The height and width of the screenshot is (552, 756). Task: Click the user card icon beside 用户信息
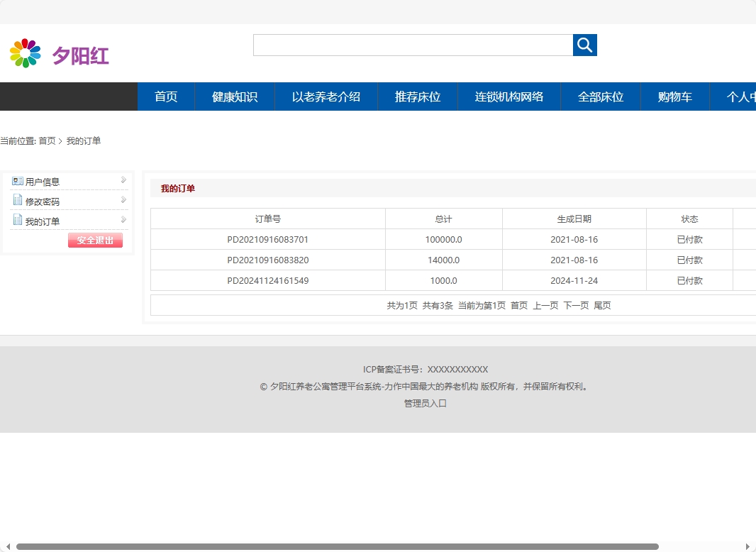17,181
